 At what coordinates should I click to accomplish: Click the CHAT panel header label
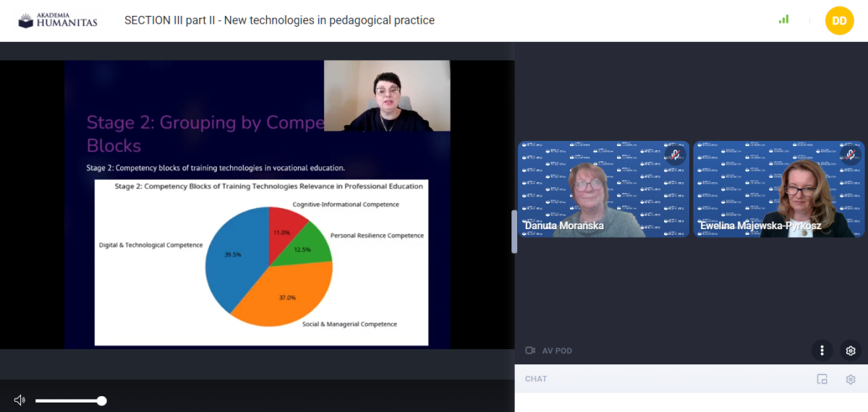click(x=536, y=379)
